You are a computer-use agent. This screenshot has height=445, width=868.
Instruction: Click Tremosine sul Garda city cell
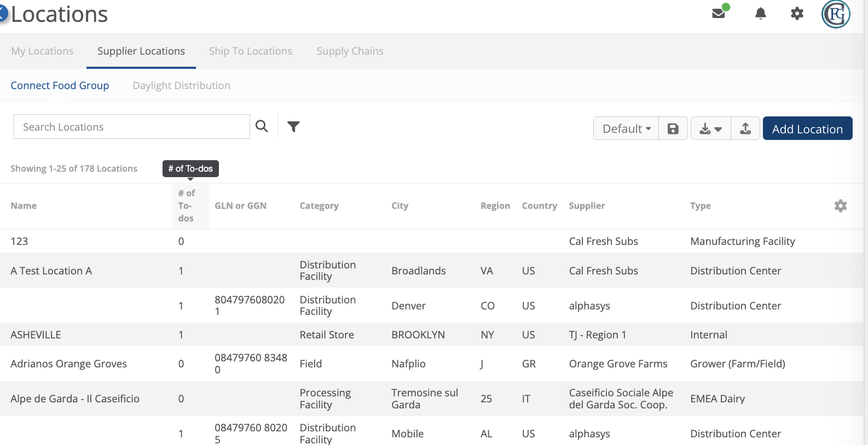coord(425,399)
